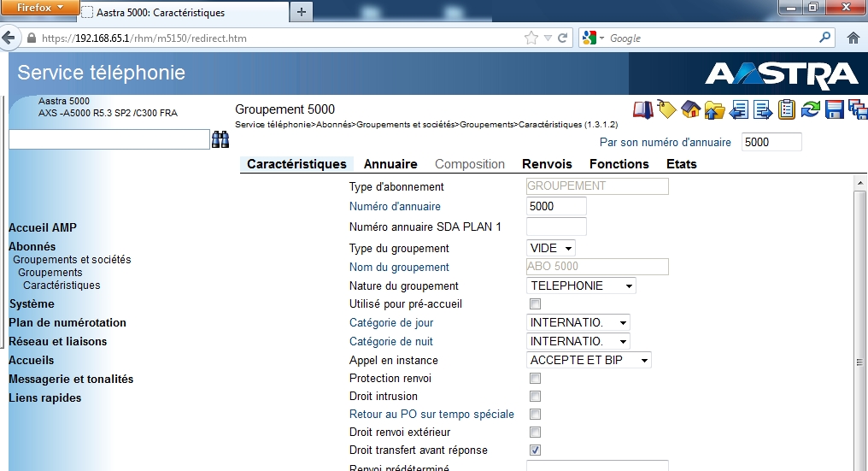Image resolution: width=868 pixels, height=471 pixels.
Task: Go to next record using right arrow page icon
Action: point(763,109)
